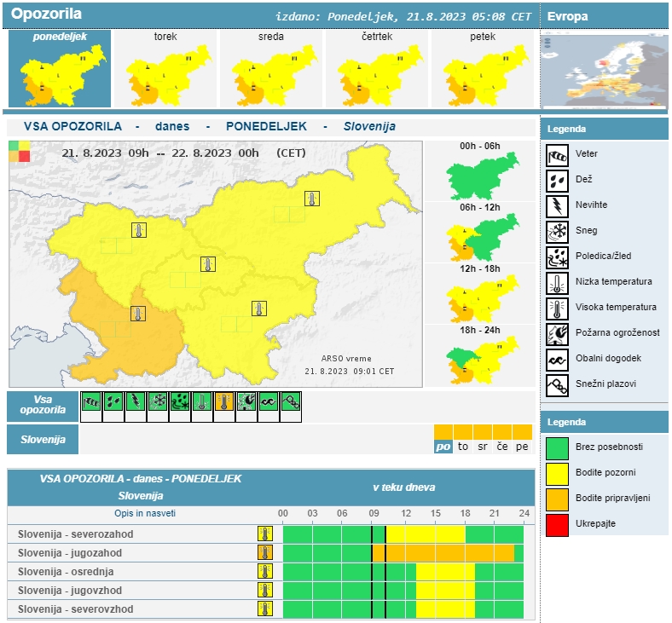Click the Nizka temperatura legend icon
The image size is (672, 623).
coord(557,283)
